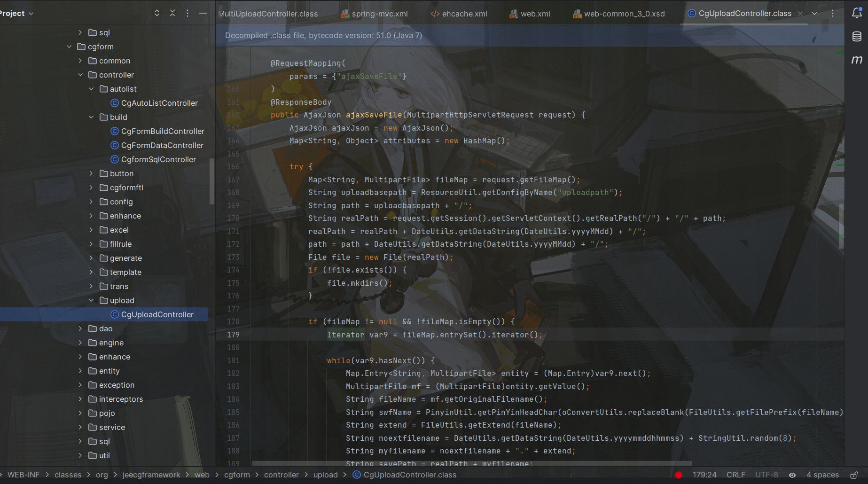
Task: Open the Maven tool window icon
Action: (x=857, y=60)
